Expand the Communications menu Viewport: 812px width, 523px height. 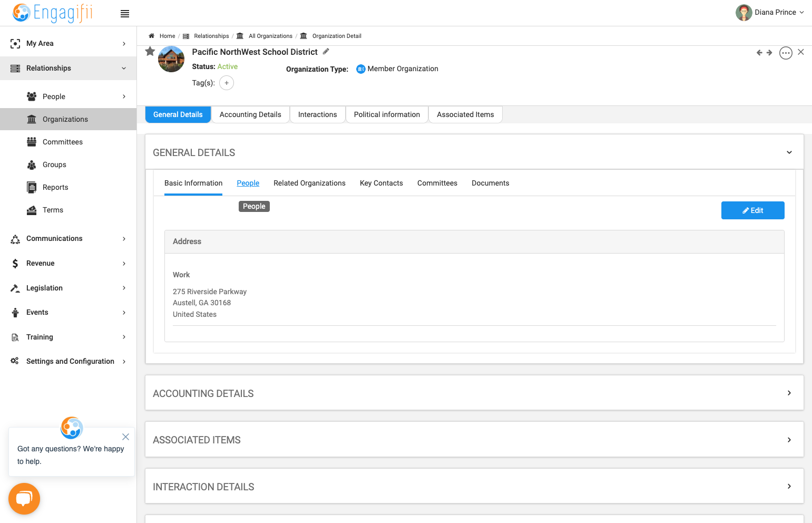69,238
